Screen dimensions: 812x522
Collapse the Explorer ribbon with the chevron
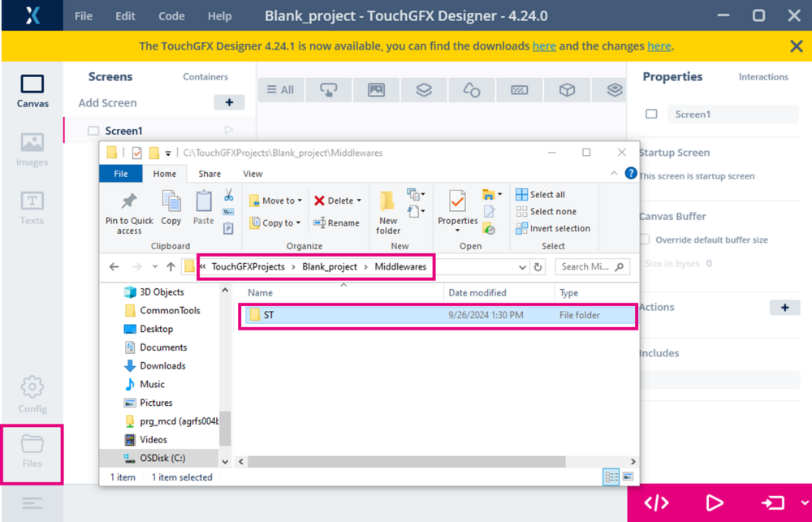pyautogui.click(x=614, y=174)
